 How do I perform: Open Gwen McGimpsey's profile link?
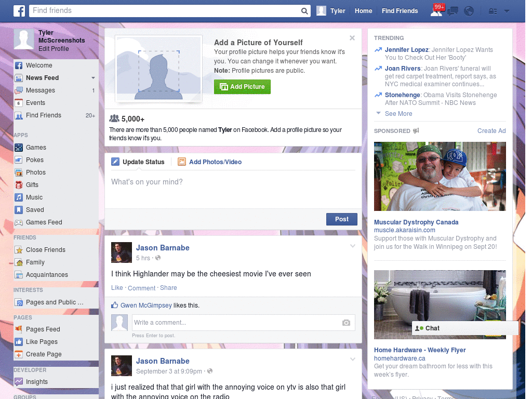click(x=146, y=305)
